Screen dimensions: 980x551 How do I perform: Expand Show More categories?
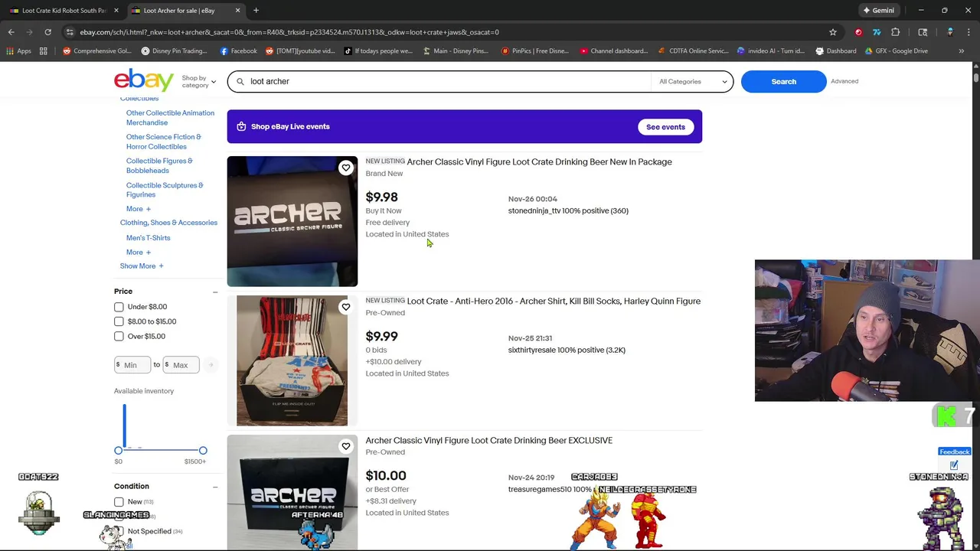pyautogui.click(x=142, y=266)
